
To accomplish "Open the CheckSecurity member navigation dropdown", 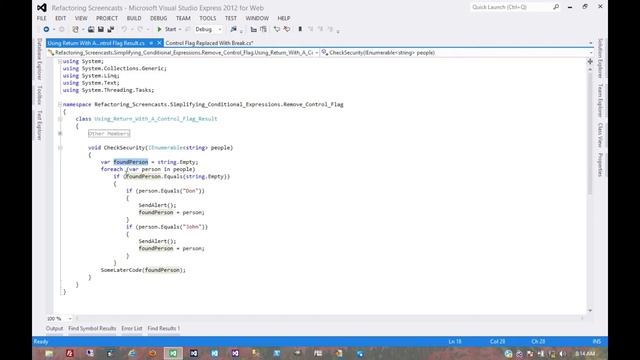I will coord(590,53).
